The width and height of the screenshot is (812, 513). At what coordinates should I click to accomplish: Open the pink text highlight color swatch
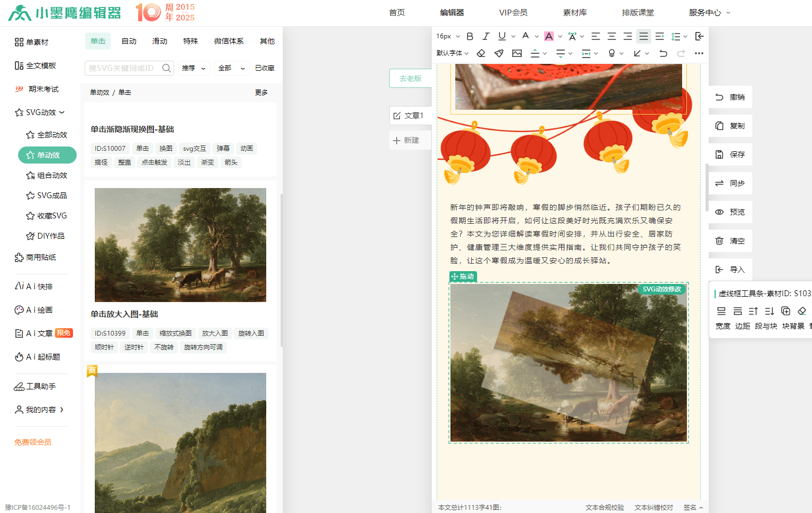[x=549, y=36]
